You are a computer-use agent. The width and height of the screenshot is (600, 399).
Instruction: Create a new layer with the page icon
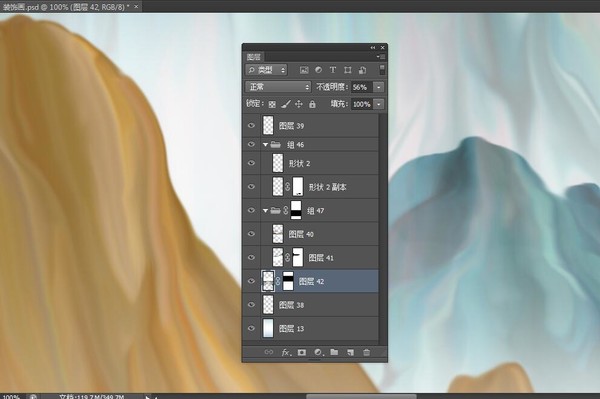[x=351, y=352]
